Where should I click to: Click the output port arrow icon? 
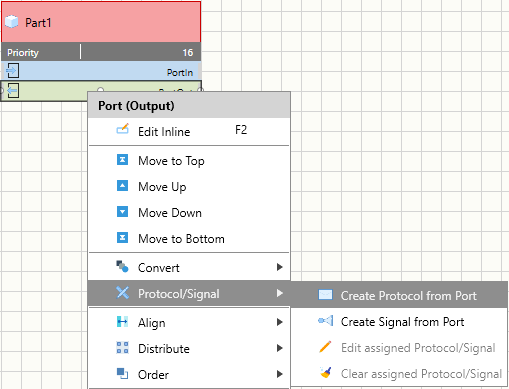click(13, 90)
